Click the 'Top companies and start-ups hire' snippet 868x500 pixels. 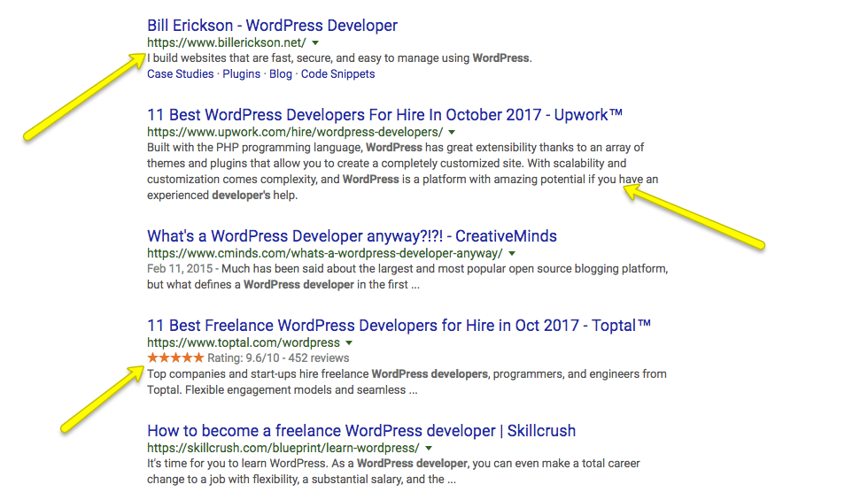pyautogui.click(x=407, y=381)
